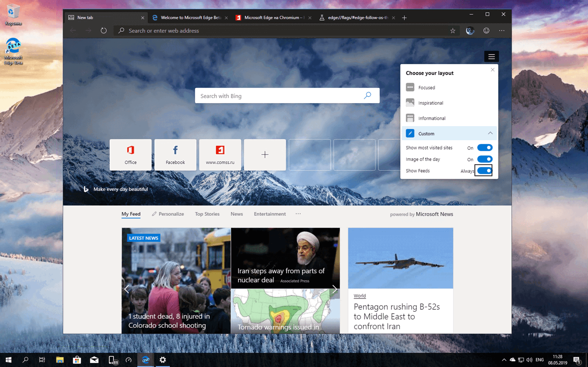Select the Informational layout option
Viewport: 588px width, 367px height.
tap(449, 118)
